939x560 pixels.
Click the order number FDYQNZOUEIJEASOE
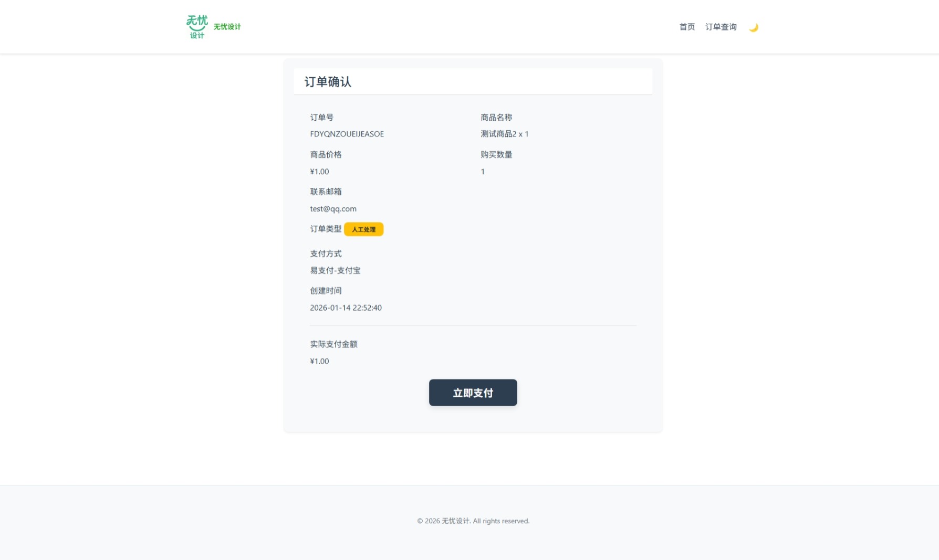point(347,134)
